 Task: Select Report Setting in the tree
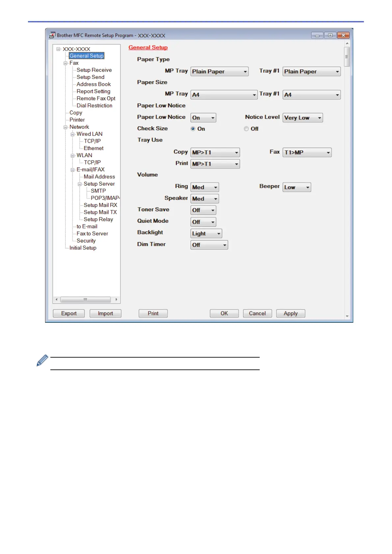[x=93, y=91]
